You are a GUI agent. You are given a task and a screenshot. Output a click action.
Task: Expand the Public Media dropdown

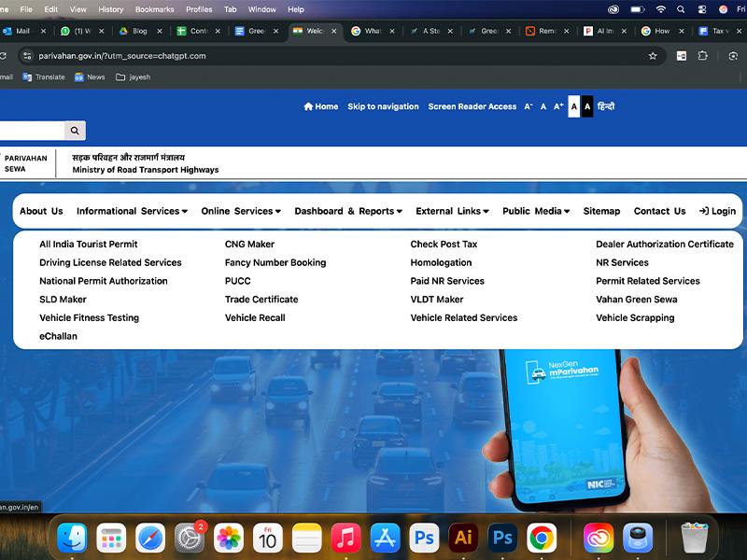coord(534,211)
